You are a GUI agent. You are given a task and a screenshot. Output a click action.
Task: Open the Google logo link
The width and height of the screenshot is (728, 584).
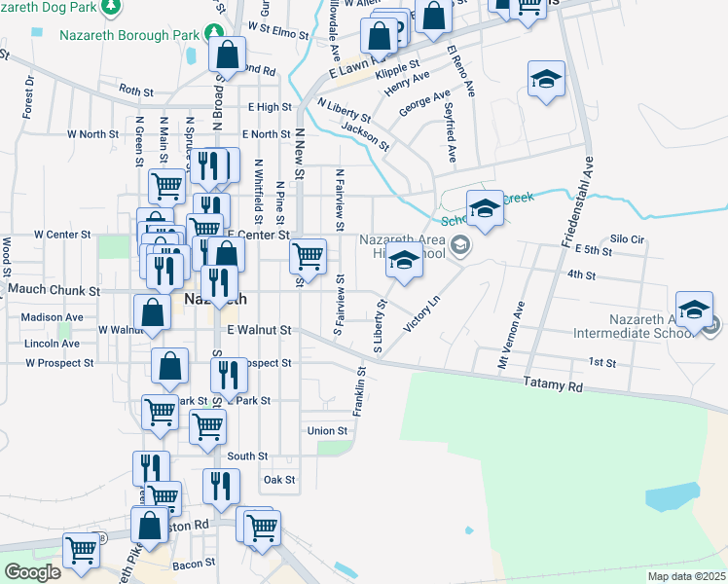pos(33,571)
